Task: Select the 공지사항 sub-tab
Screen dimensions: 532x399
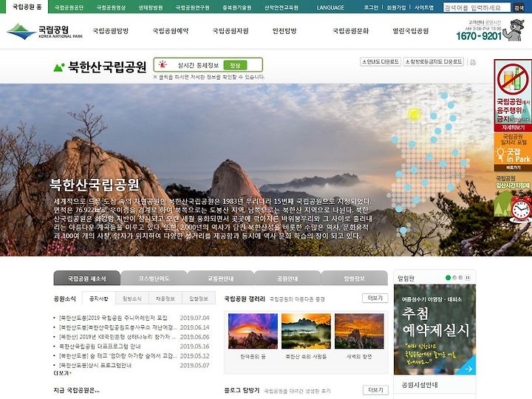Action: pos(99,299)
